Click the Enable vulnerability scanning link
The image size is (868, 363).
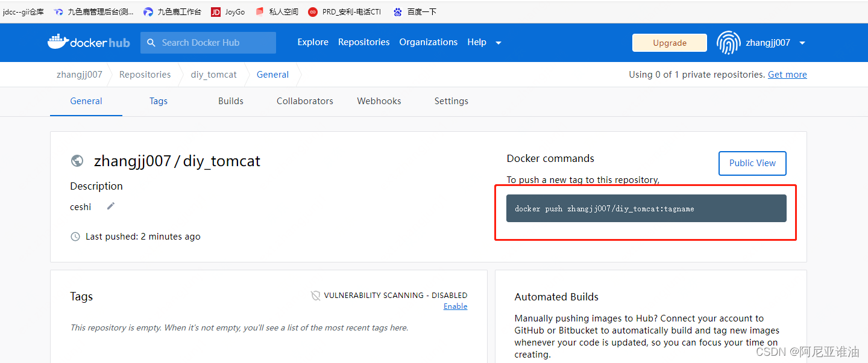pos(456,306)
